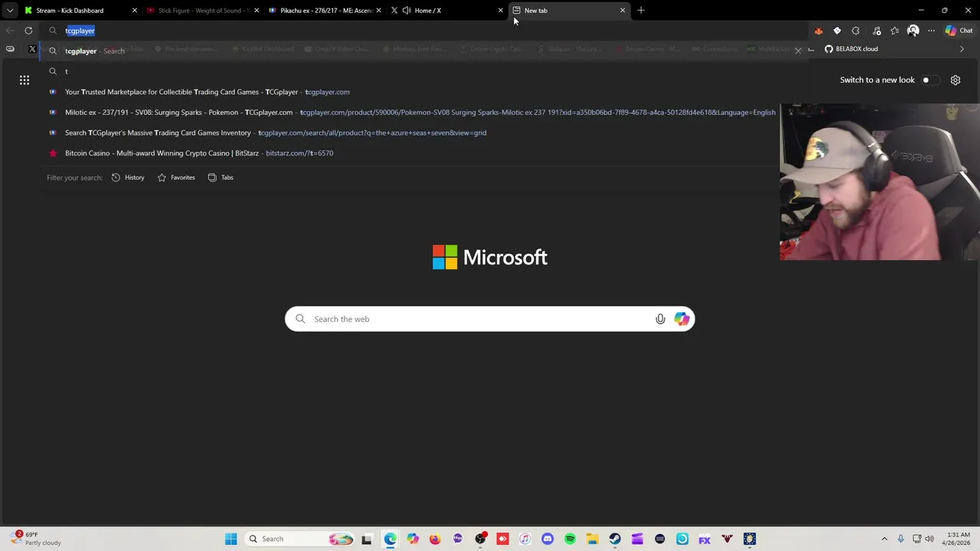Open Discord from taskbar

click(547, 539)
